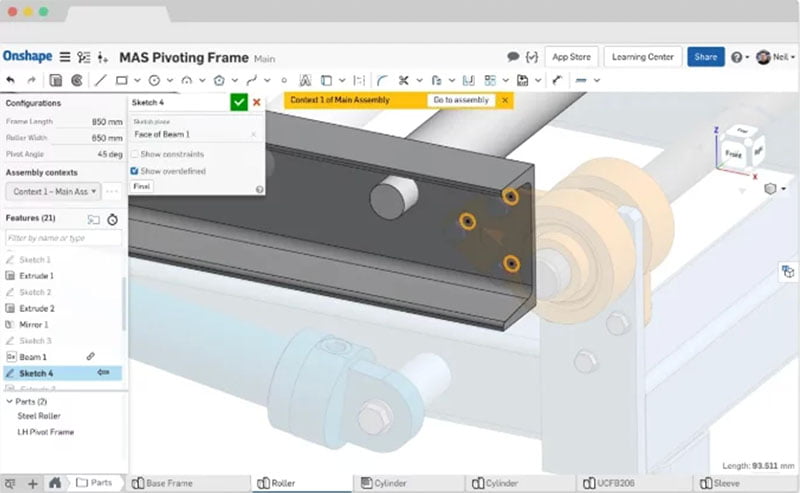Expand the circle tool dropdown arrow
Viewport: 800px width, 493px height.
point(170,80)
